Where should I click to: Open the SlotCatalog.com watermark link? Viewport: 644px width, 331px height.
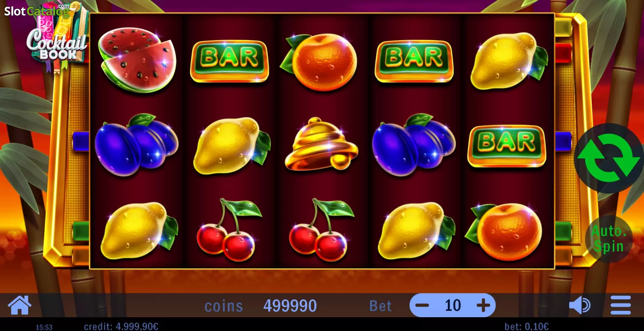pos(37,10)
